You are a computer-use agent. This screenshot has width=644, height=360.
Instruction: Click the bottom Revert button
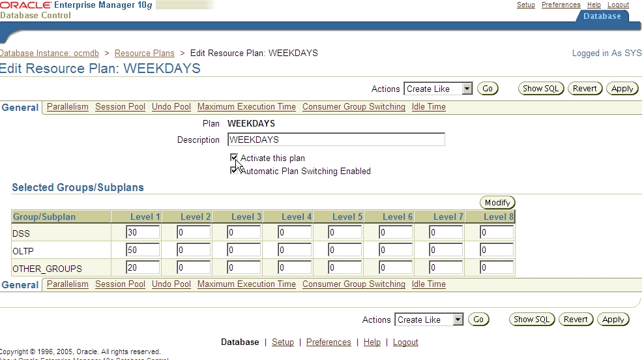[576, 320]
